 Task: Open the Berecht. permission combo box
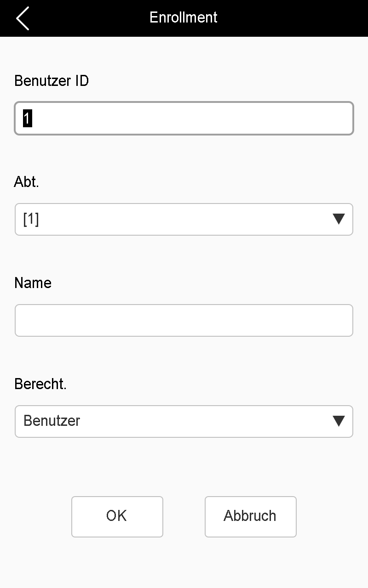coord(184,421)
